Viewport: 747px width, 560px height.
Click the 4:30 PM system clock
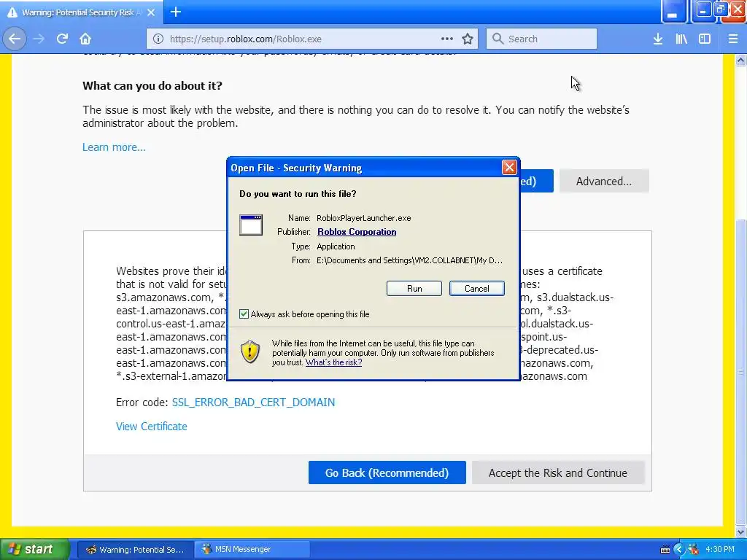719,549
